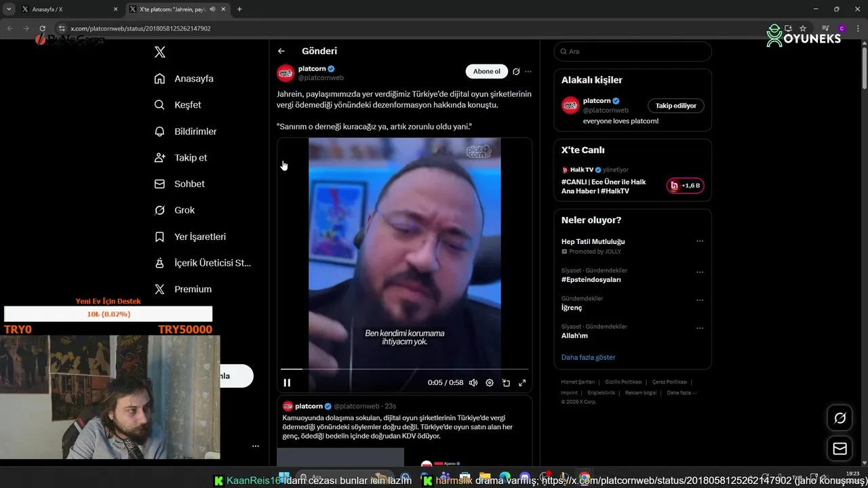Screen dimensions: 868x488
Task: Toggle picture-in-picture for the video
Action: [x=506, y=383]
